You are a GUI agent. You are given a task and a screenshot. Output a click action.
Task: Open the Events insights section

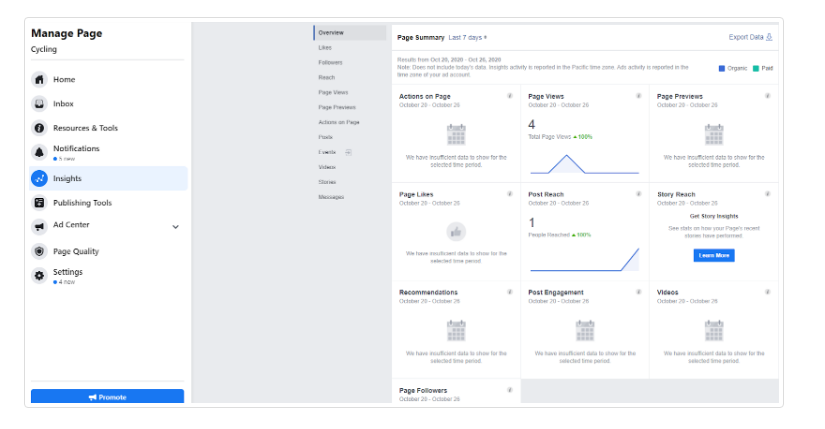click(x=327, y=152)
